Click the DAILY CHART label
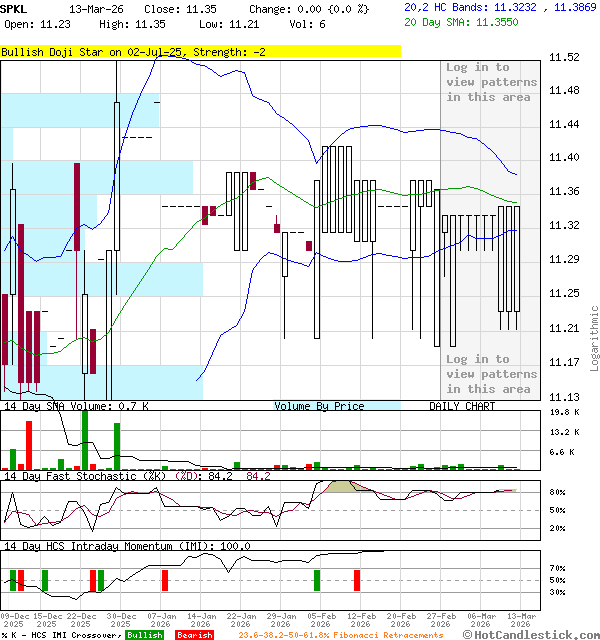 (x=462, y=406)
